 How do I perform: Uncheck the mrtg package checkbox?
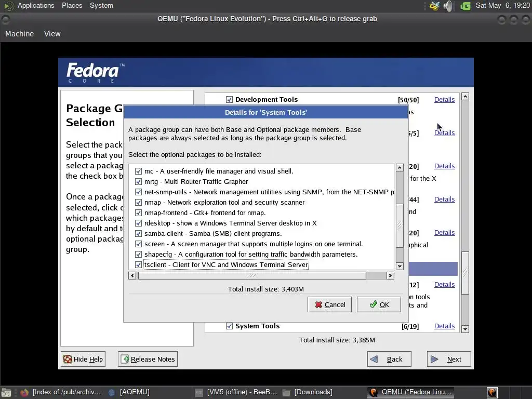pos(138,181)
